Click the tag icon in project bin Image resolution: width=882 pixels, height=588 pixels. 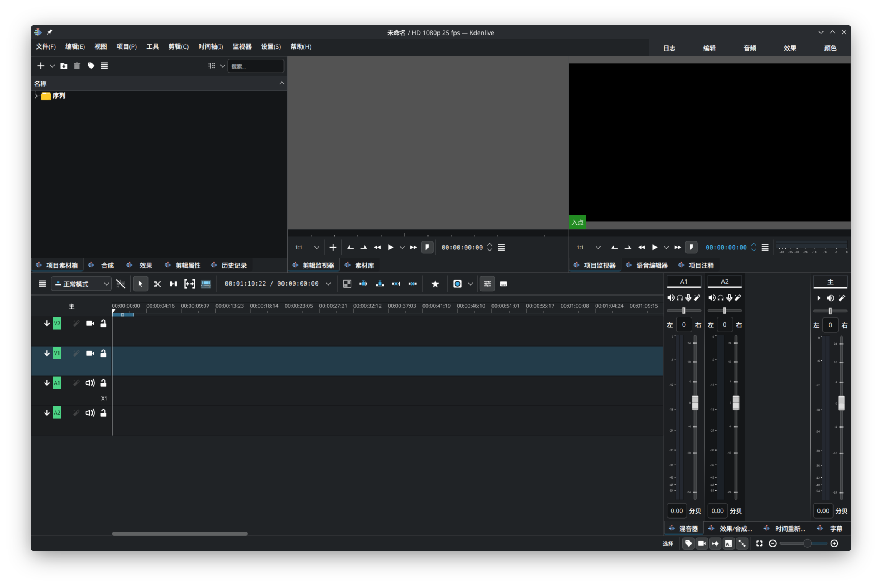tap(91, 66)
